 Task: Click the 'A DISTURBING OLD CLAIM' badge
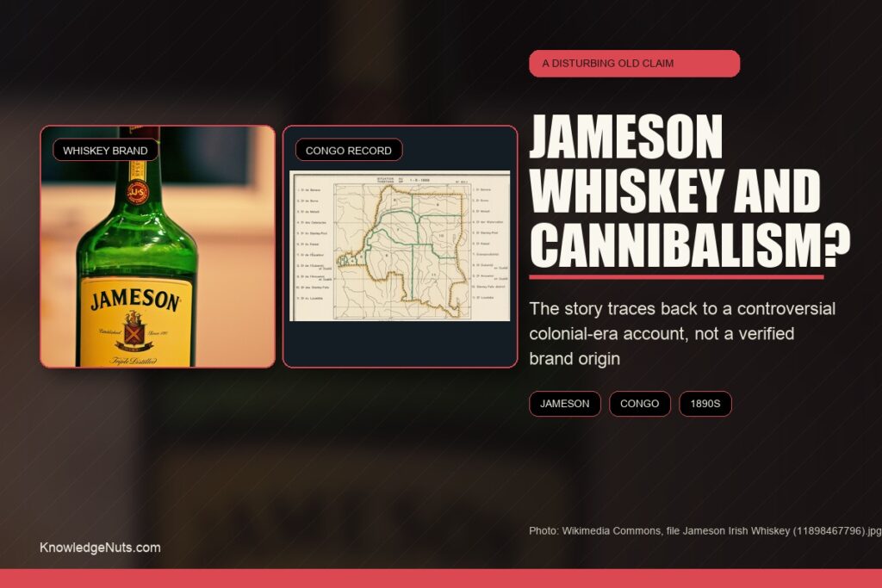pos(634,64)
